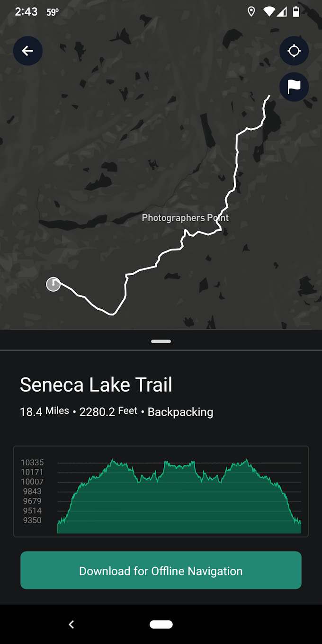
Task: Tap the battery status icon
Action: point(296,12)
